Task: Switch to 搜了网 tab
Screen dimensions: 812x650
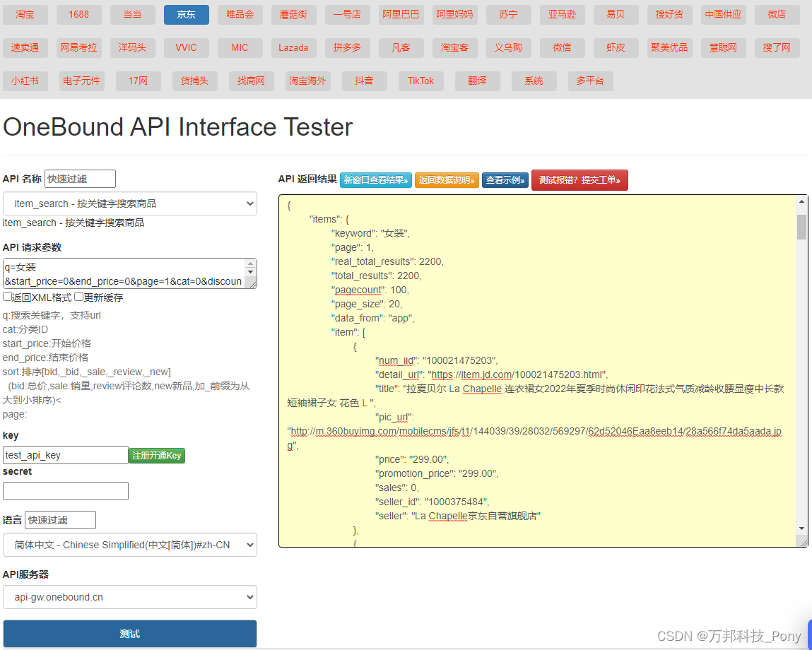Action: (777, 47)
